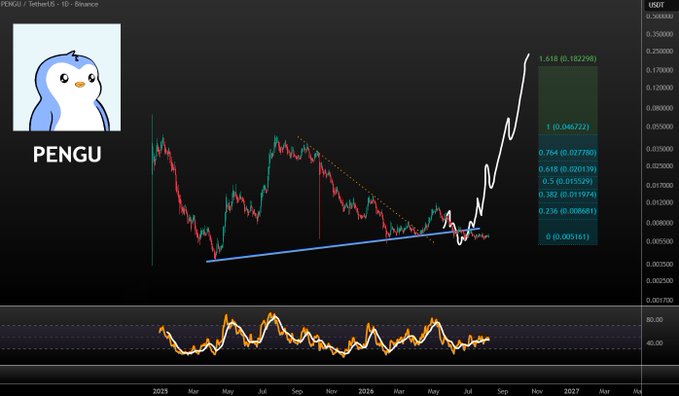The width and height of the screenshot is (679, 396).
Task: Click the 0.005500 price axis label
Action: pos(660,241)
